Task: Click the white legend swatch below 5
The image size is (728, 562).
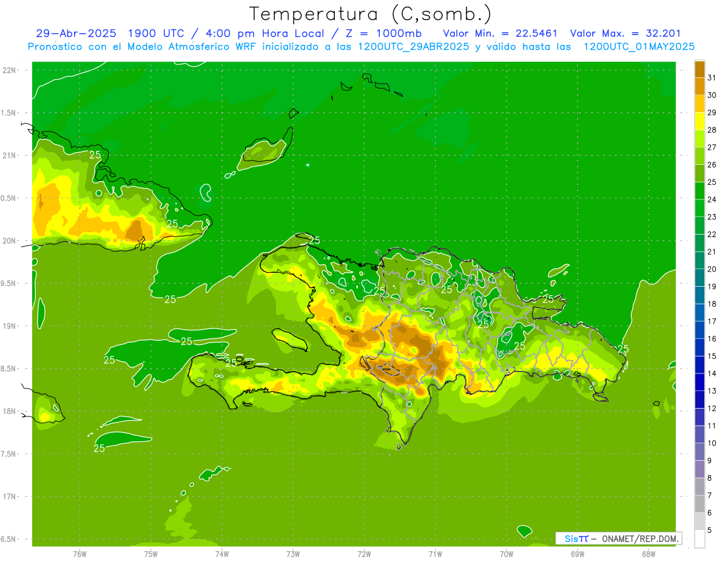Action: click(699, 539)
